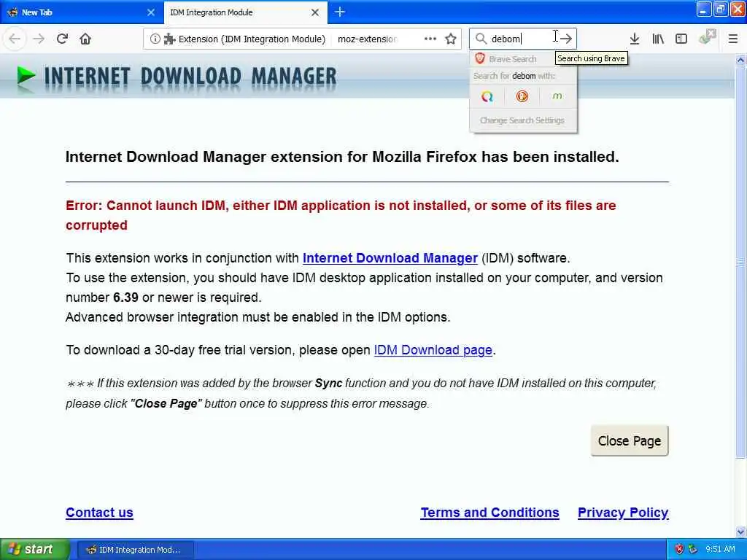Viewport: 747px width, 560px height.
Task: Click the page scrollbar up arrow
Action: [x=740, y=60]
